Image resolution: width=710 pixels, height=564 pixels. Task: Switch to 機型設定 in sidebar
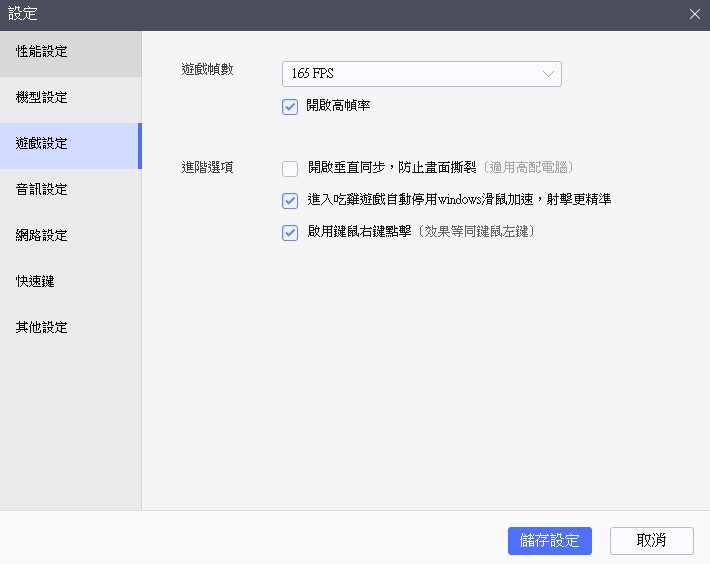pos(42,98)
